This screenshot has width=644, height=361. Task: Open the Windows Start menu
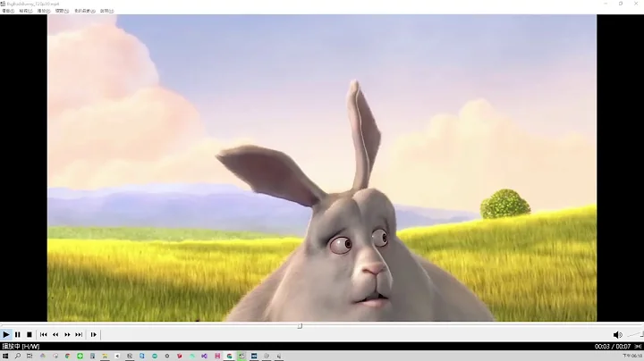click(5, 356)
